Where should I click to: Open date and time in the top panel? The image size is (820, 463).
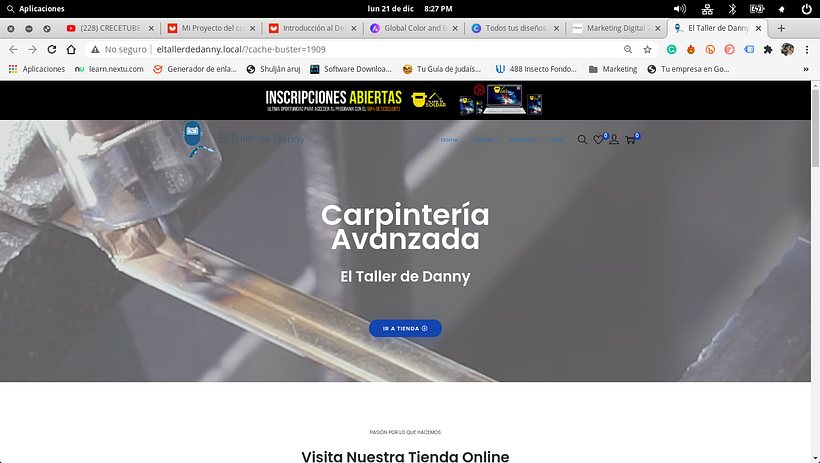(x=410, y=9)
